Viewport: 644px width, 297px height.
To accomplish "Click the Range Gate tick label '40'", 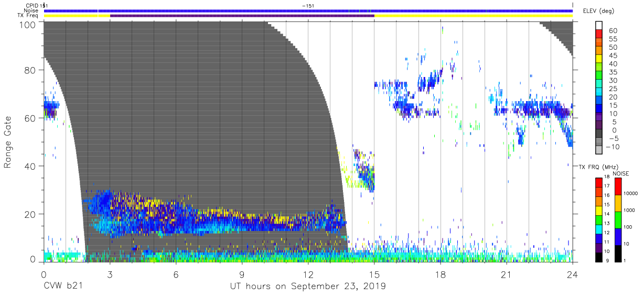I will 31,166.
